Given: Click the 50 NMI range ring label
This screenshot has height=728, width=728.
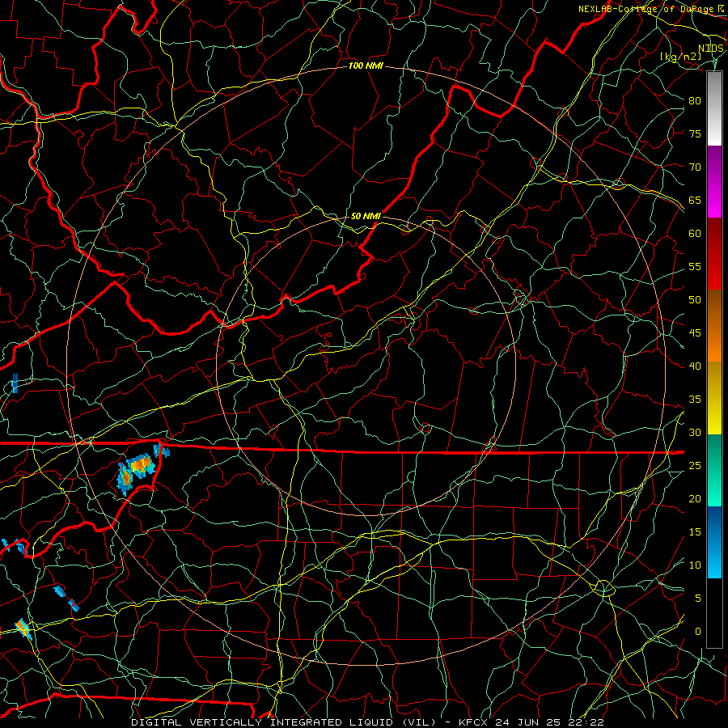Looking at the screenshot, I should click(x=366, y=216).
